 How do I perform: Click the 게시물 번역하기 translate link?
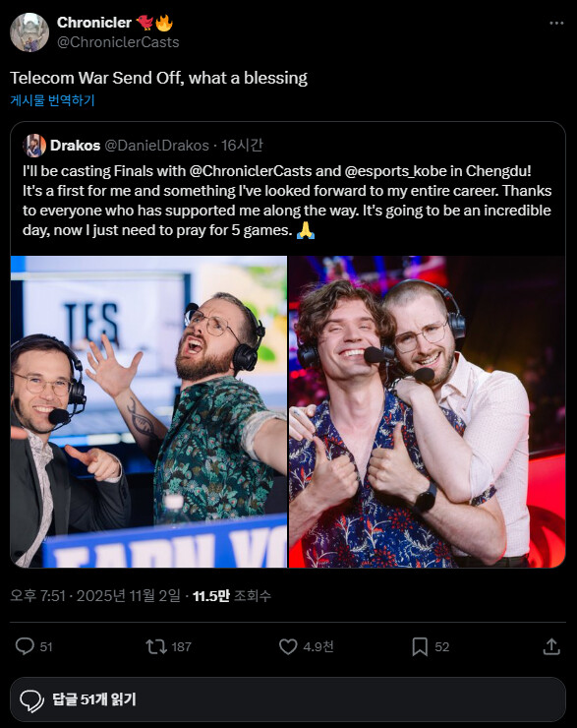point(52,100)
